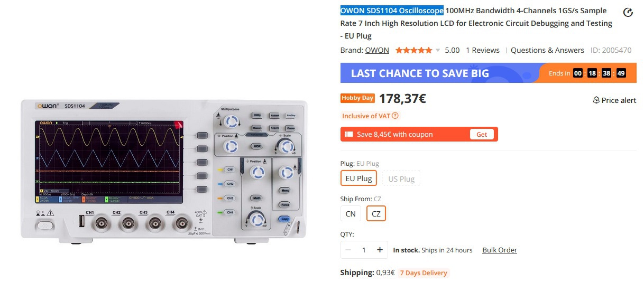Image resolution: width=644 pixels, height=282 pixels.
Task: Click the Hobby Day badge
Action: [357, 98]
